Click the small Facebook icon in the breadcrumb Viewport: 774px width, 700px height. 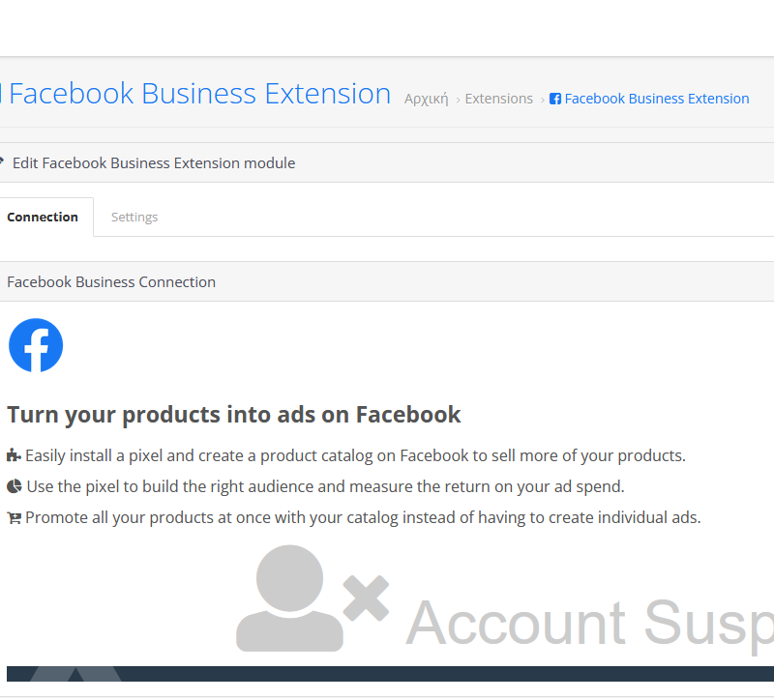click(x=554, y=99)
